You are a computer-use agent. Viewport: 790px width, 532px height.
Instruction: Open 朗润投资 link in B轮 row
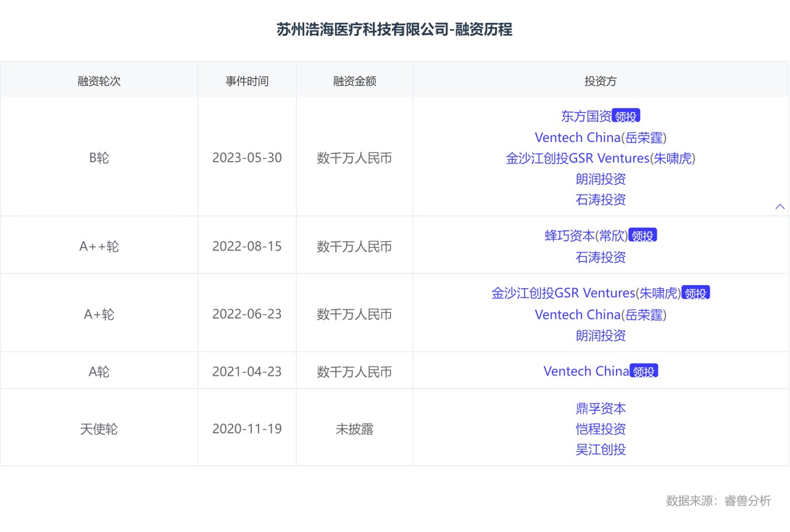point(601,179)
